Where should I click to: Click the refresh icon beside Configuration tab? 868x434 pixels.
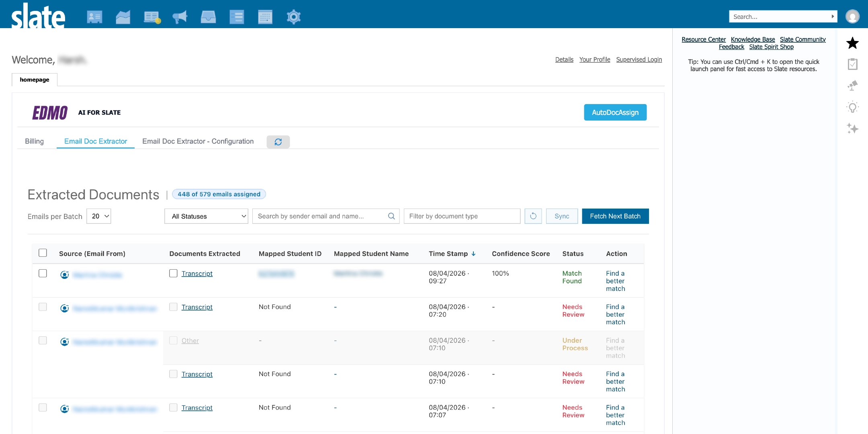(278, 142)
